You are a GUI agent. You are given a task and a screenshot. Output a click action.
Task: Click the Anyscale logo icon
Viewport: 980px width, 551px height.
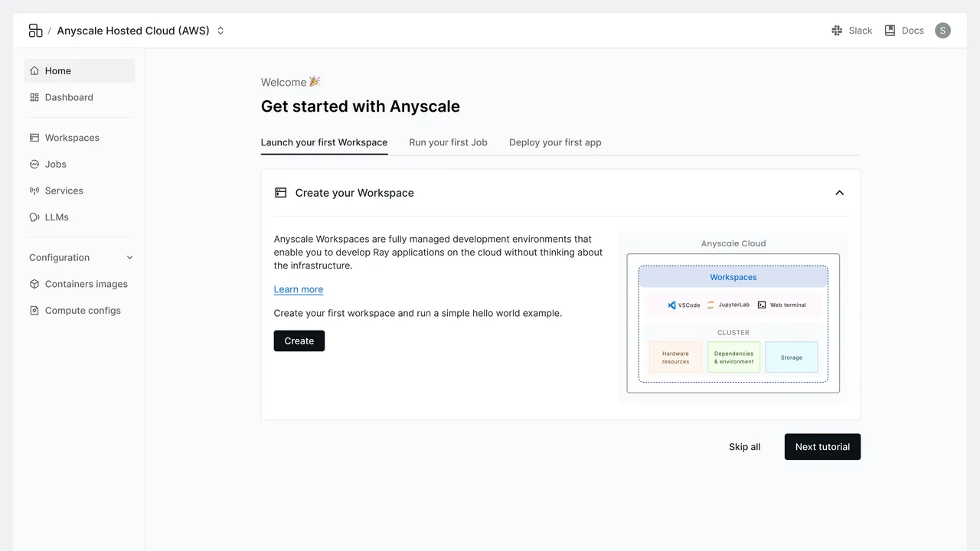pos(35,31)
